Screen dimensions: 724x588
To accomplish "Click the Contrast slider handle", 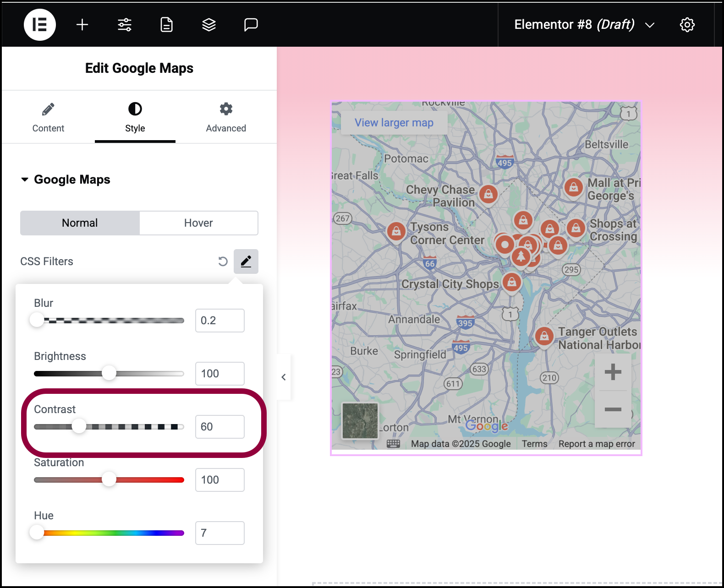I will 79,426.
